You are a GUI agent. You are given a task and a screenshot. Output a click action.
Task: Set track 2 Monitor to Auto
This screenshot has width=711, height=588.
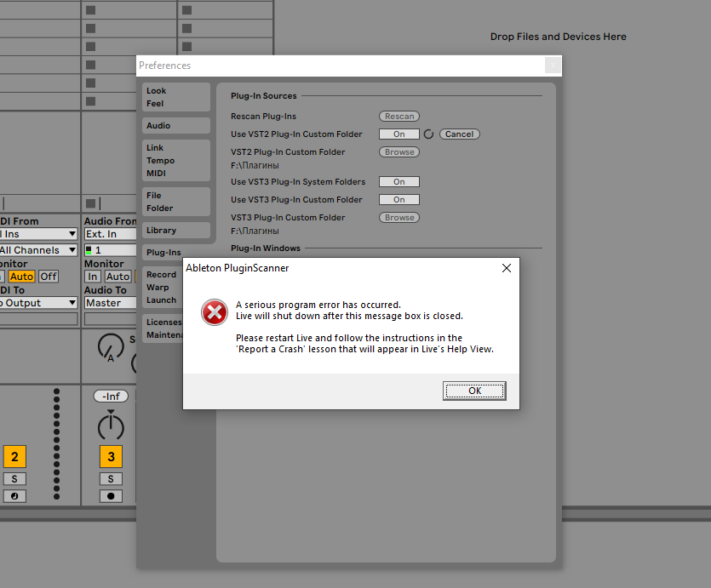21,277
